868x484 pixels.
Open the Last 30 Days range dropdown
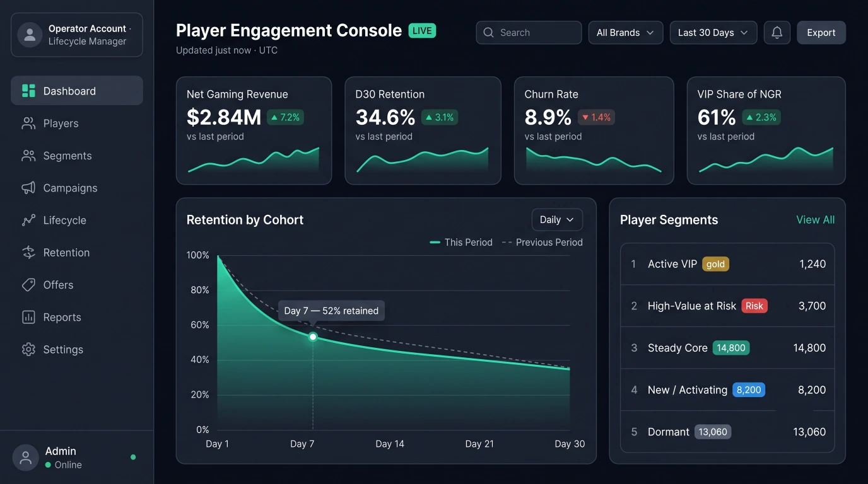pyautogui.click(x=713, y=33)
